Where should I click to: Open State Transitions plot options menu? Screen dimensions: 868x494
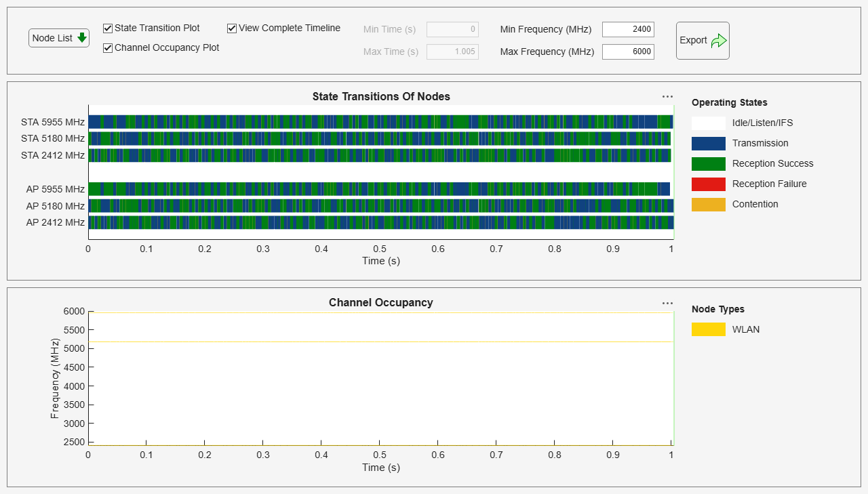click(667, 97)
